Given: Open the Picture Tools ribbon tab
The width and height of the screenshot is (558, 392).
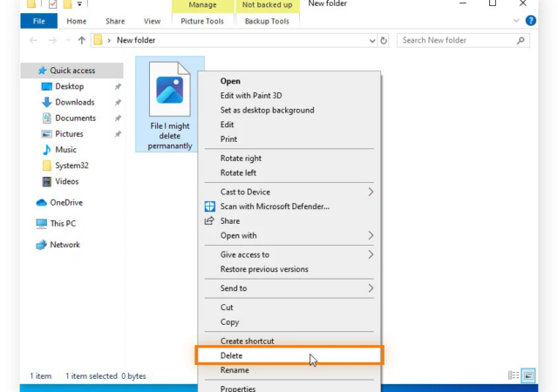Looking at the screenshot, I should [x=201, y=21].
